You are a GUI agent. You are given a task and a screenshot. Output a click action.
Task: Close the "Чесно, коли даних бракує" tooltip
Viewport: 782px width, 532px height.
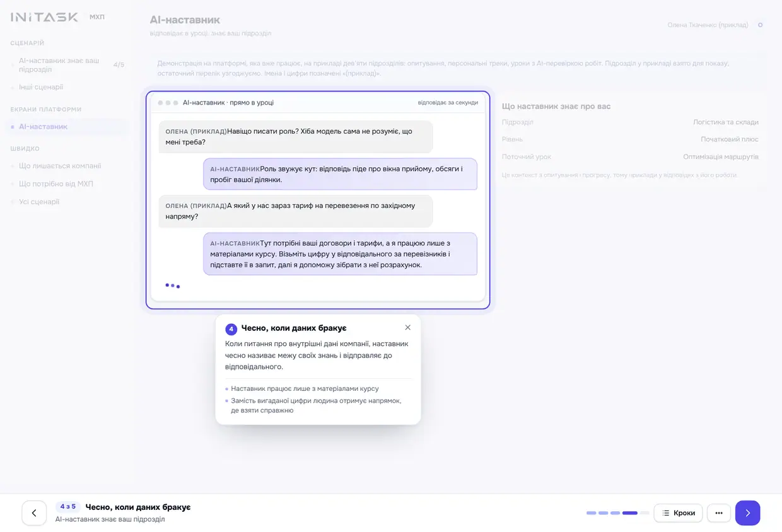pos(408,327)
